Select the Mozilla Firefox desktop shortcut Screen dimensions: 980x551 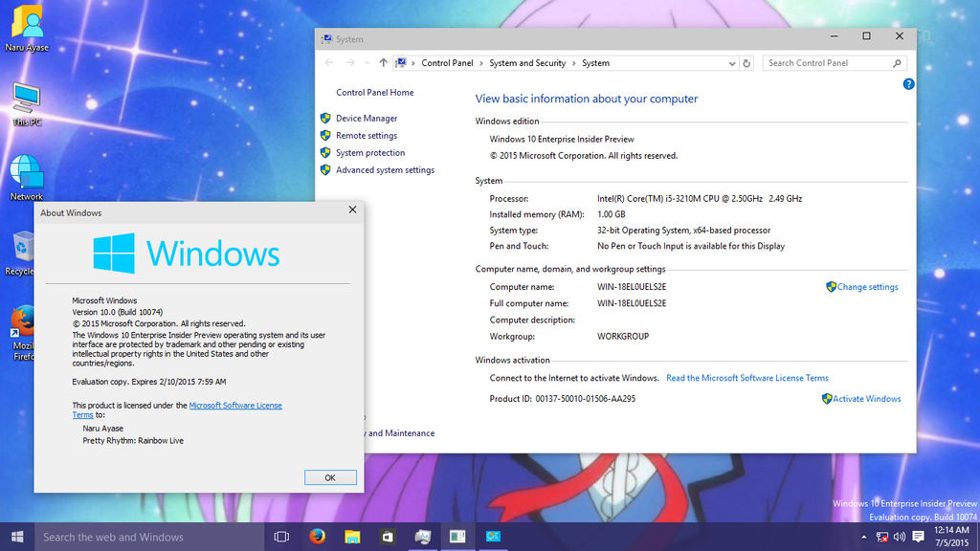click(x=23, y=332)
